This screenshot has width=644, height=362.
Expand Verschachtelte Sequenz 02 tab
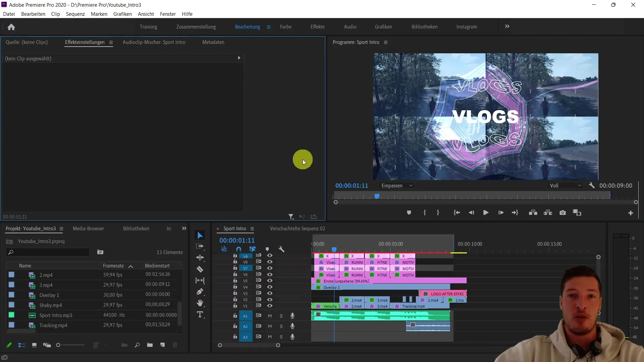point(297,229)
